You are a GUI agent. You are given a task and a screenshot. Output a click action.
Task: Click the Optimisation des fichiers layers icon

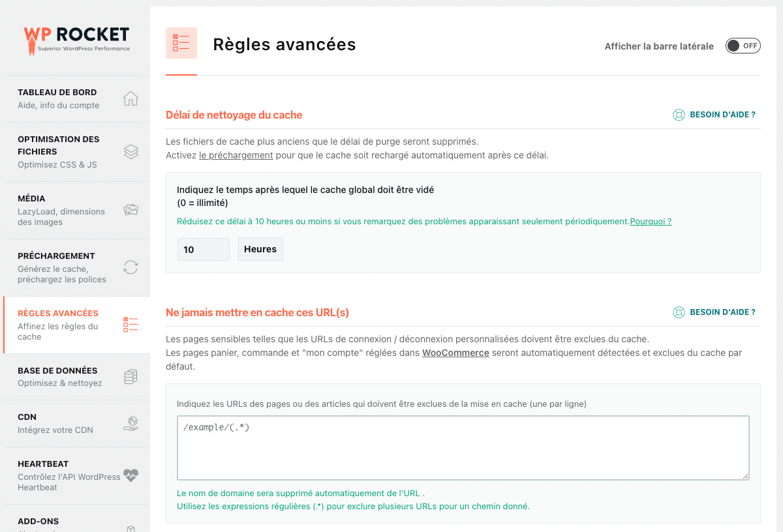(x=130, y=151)
